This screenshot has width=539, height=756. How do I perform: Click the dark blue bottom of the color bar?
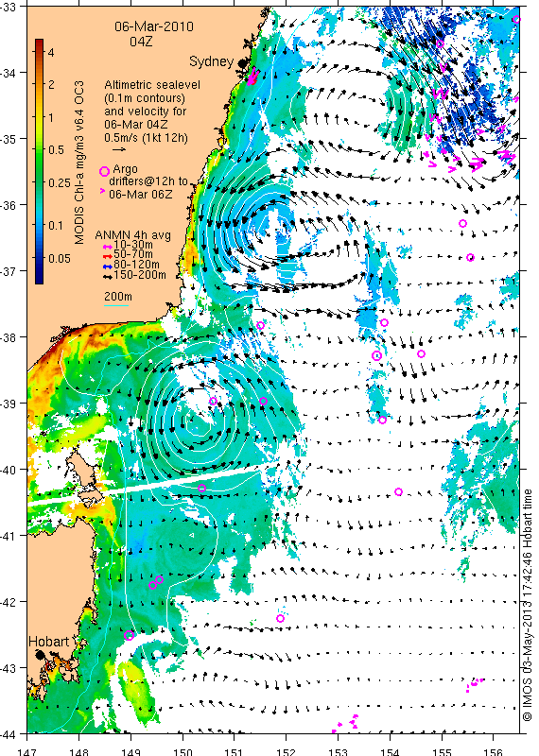pos(39,277)
